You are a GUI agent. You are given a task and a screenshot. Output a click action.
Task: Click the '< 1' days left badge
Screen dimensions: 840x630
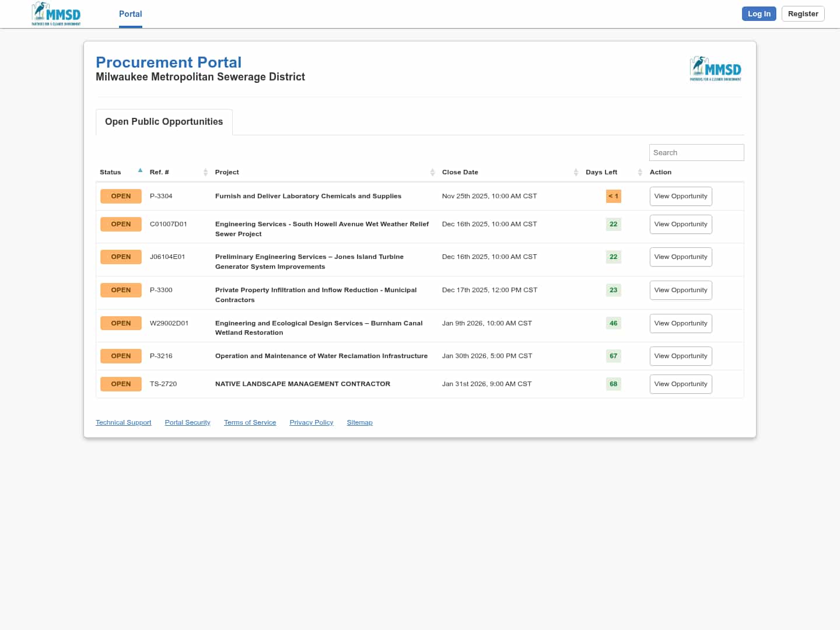point(613,196)
